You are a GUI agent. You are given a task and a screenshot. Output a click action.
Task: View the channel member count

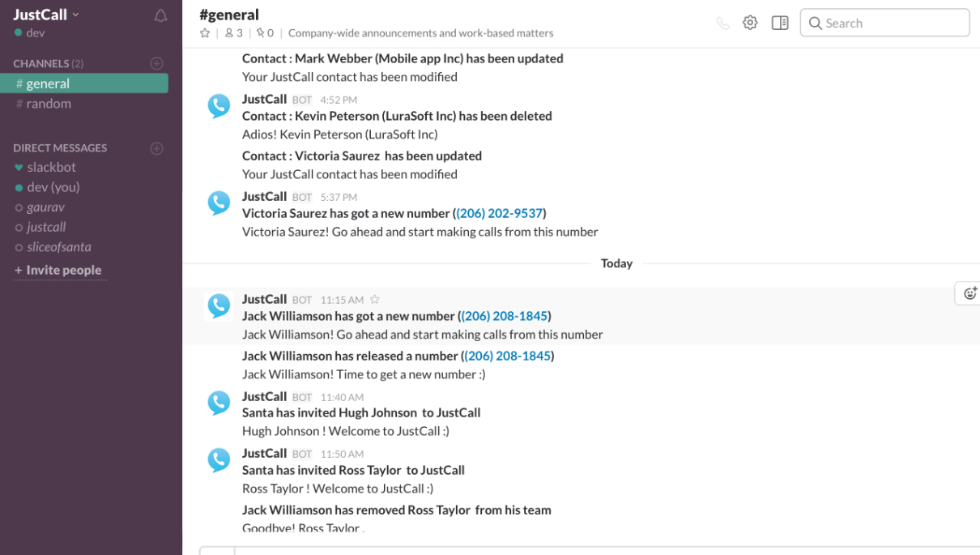(234, 33)
